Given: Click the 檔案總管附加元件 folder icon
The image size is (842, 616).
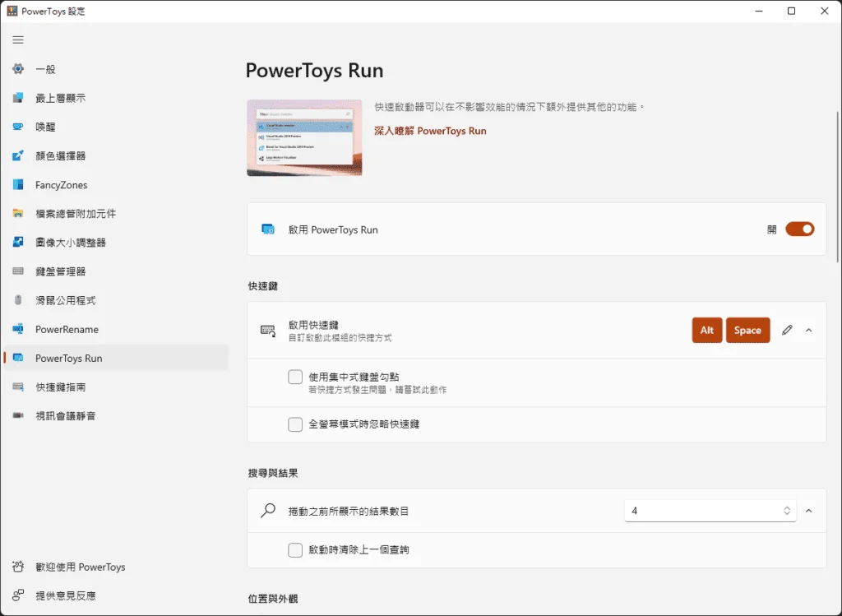Looking at the screenshot, I should click(18, 213).
